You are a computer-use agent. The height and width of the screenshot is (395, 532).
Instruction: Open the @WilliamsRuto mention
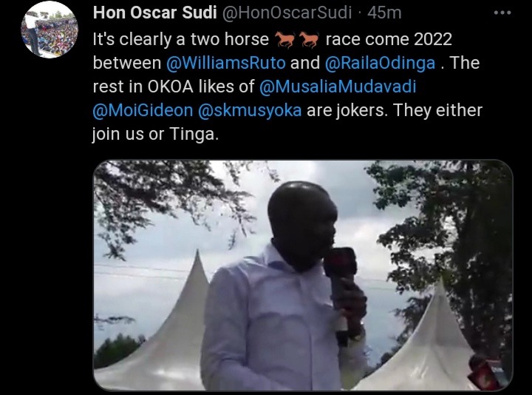[226, 63]
